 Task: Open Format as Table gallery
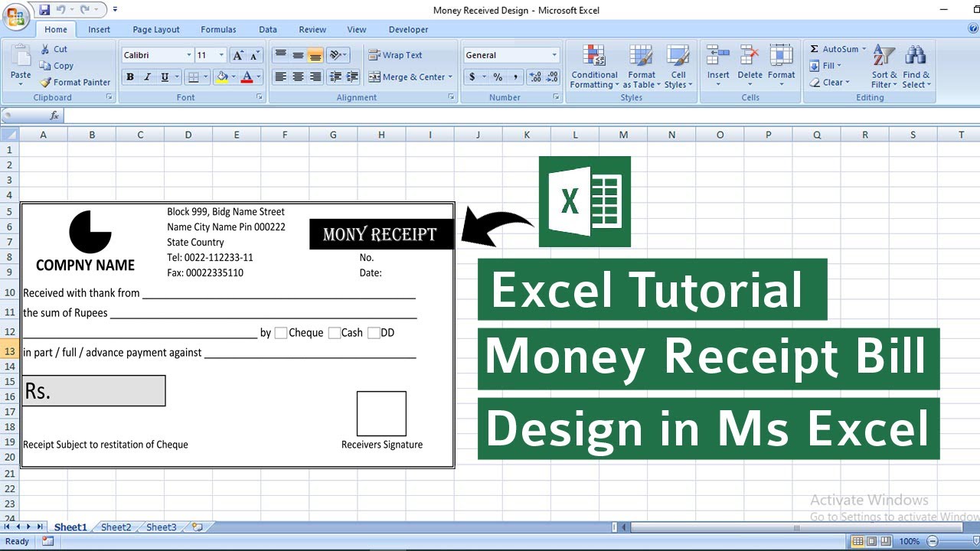(x=641, y=66)
